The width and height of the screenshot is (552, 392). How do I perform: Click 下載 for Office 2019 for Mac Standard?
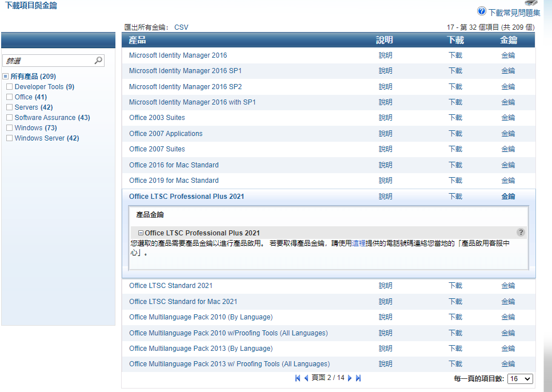[455, 181]
